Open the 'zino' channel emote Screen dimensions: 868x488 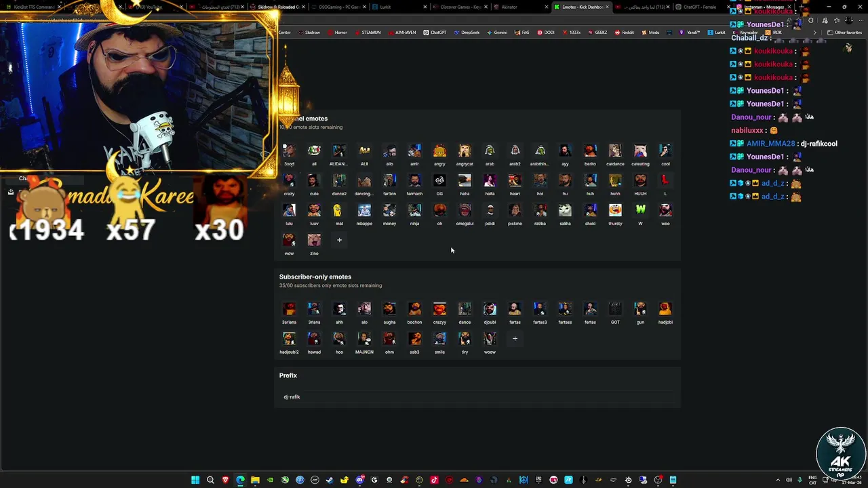pyautogui.click(x=314, y=240)
